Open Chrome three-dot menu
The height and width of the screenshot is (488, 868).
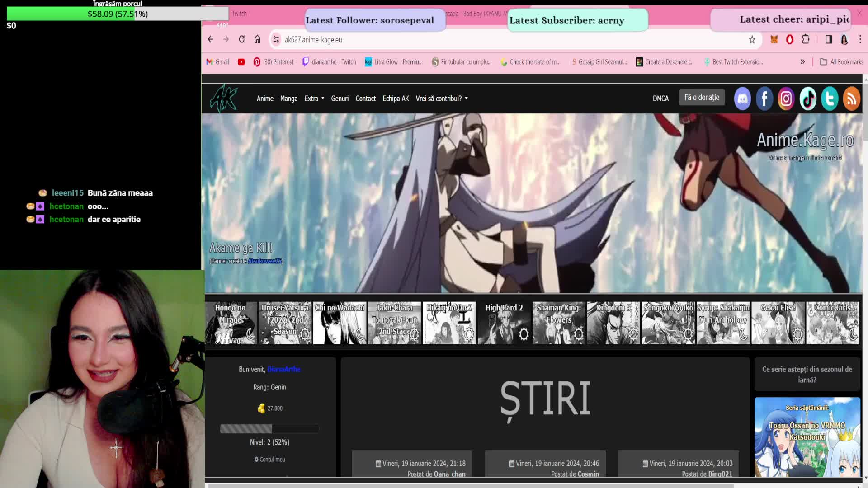click(860, 40)
